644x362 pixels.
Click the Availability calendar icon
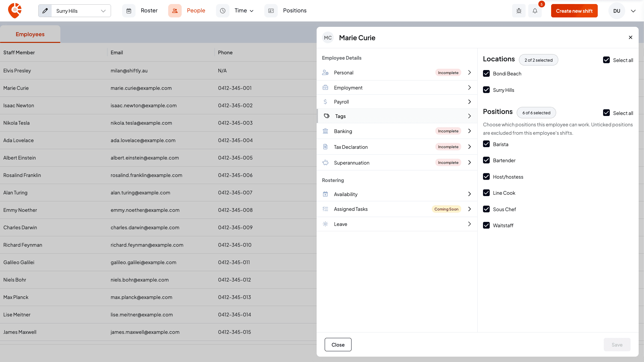click(x=325, y=194)
